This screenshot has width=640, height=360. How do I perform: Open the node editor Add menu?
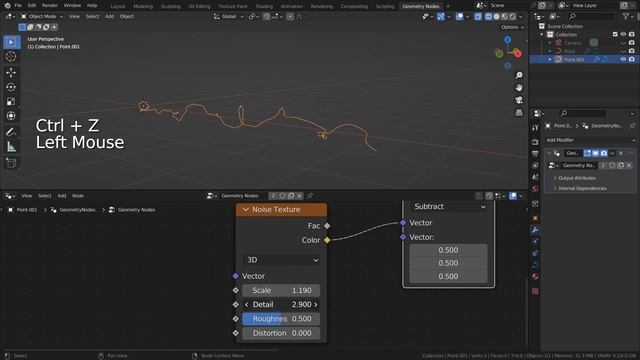point(62,196)
